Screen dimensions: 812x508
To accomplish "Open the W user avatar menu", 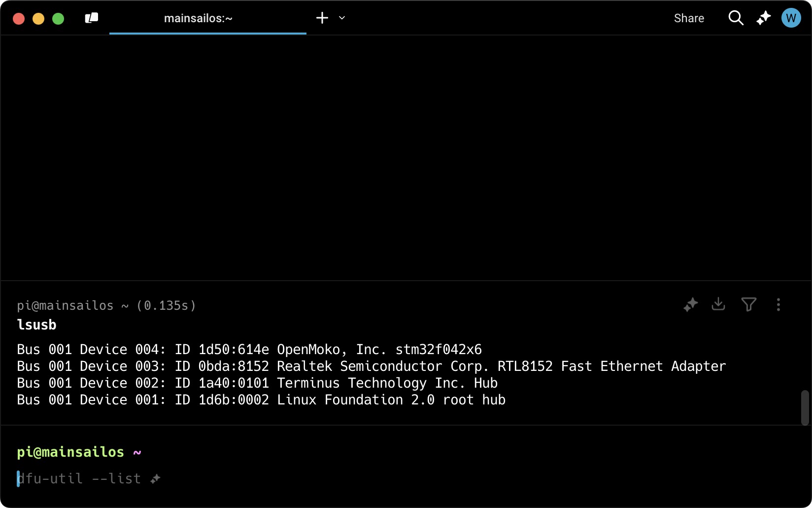I will (x=791, y=18).
